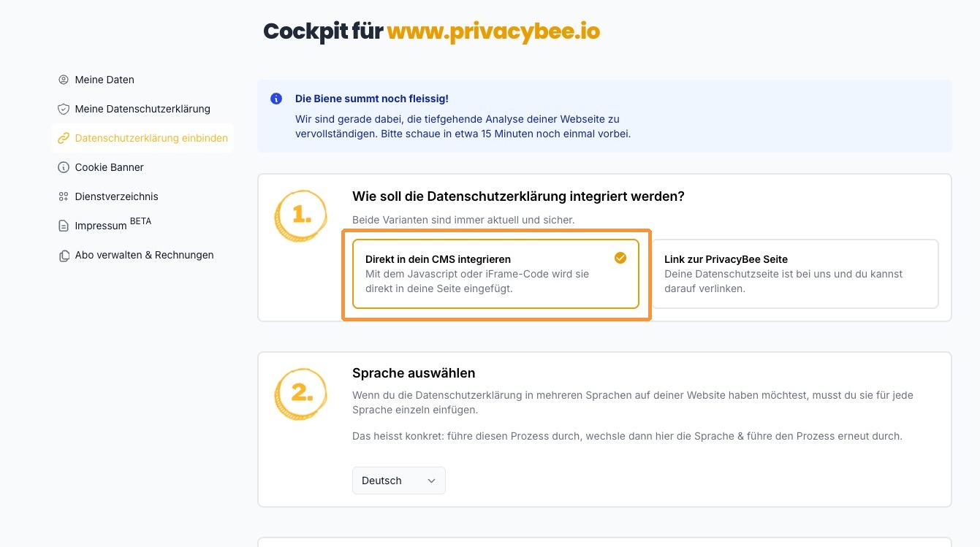Click the Abo verwalten copy icon
980x547 pixels.
pyautogui.click(x=64, y=256)
